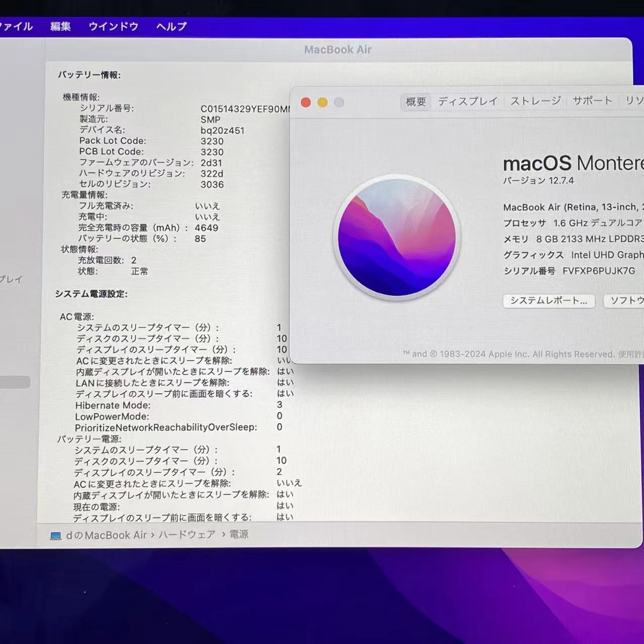Select the 概要 tab in the About window
Image resolution: width=644 pixels, height=644 pixels.
(x=415, y=102)
